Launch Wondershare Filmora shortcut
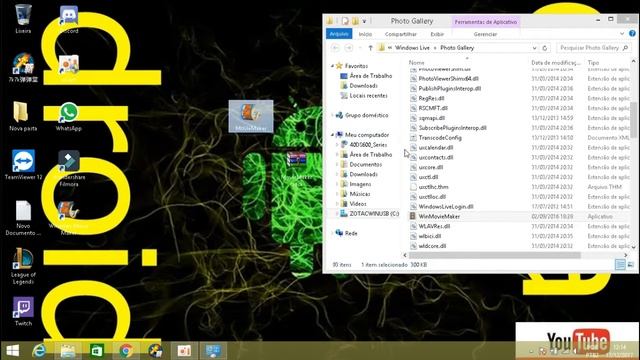This screenshot has height=360, width=640. 69,168
